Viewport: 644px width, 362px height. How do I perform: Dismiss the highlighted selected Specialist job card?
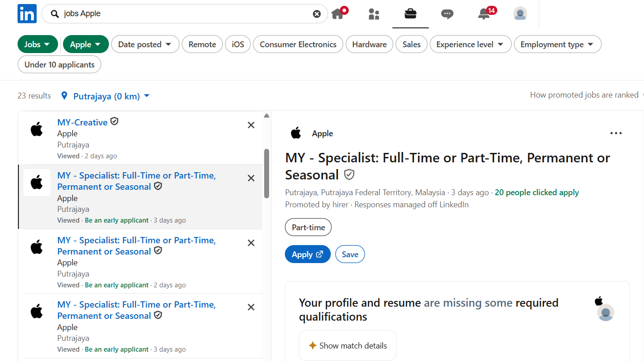(251, 178)
